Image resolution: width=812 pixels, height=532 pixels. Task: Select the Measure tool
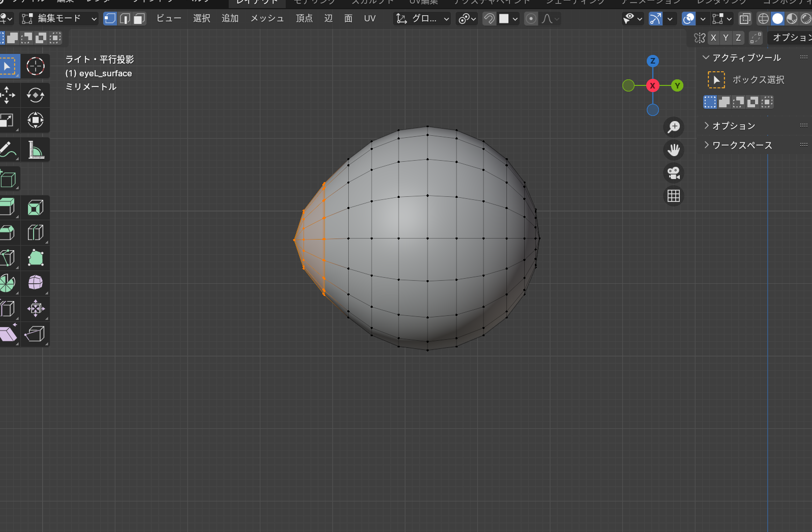point(35,150)
